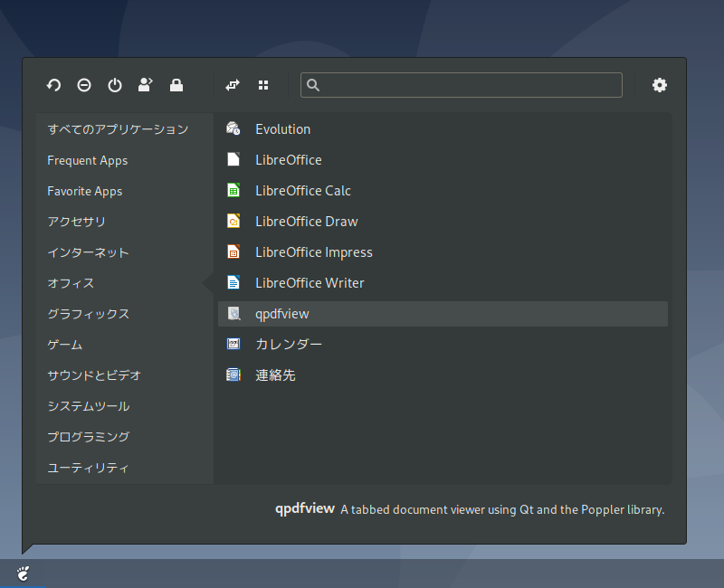Open the 連絡先 application entry
This screenshot has width=724, height=588.
(443, 375)
